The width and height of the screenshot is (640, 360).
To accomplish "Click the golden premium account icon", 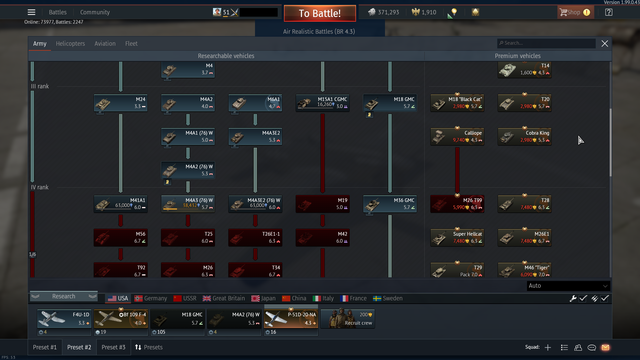I will coord(475,12).
